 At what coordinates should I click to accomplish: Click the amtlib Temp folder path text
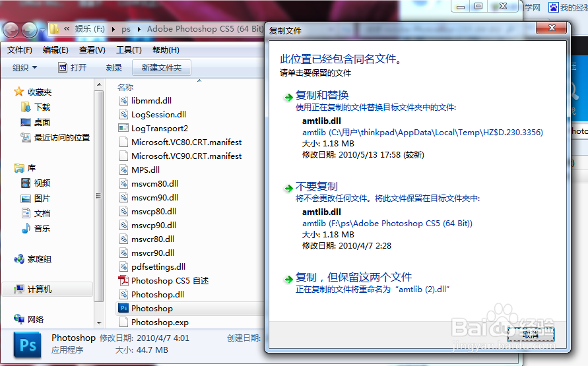422,133
